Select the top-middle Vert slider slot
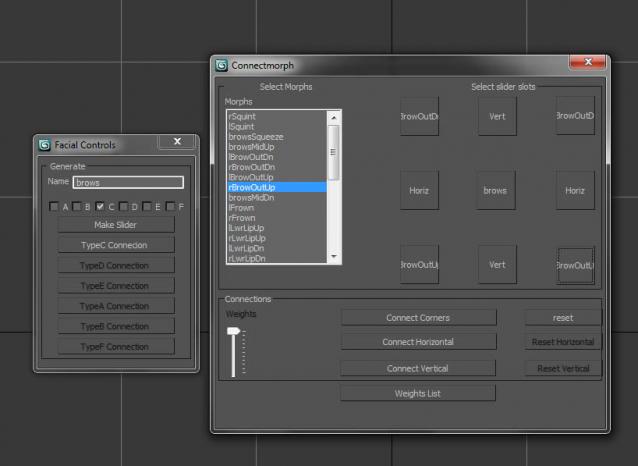The image size is (638, 466). tap(497, 116)
